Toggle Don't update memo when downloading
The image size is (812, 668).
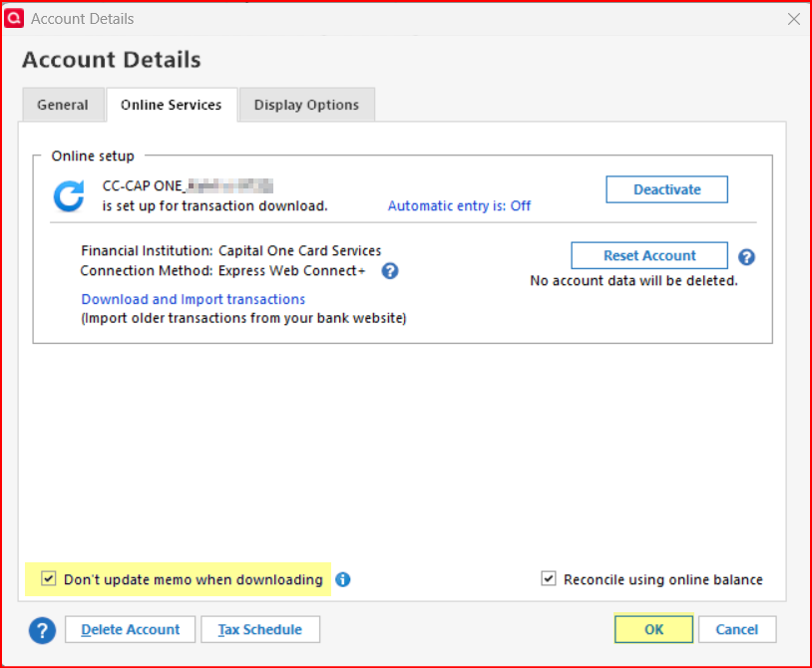(49, 578)
